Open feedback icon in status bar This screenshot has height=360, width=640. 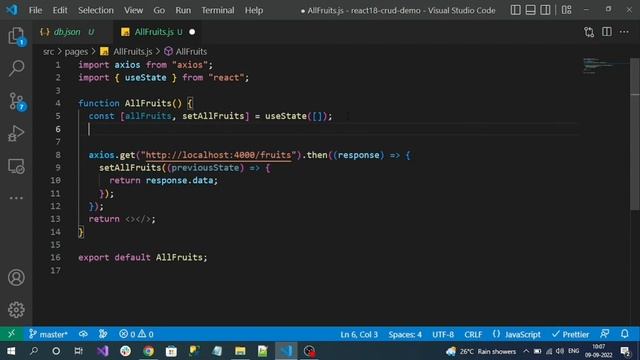(x=605, y=334)
